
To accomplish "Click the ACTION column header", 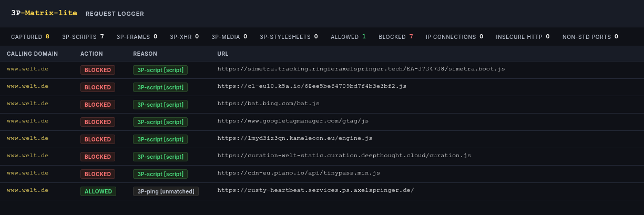I will tap(91, 54).
